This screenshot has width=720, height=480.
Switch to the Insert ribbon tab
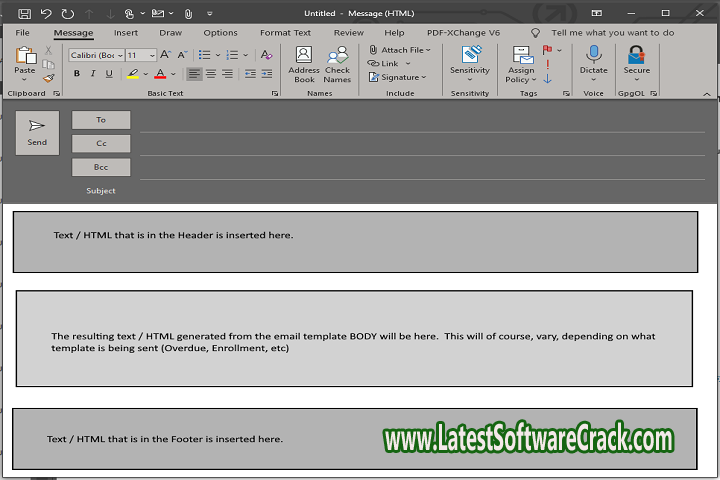tap(126, 33)
